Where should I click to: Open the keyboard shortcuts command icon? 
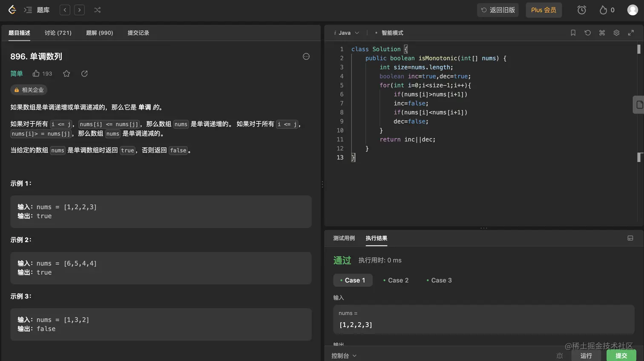click(x=602, y=33)
